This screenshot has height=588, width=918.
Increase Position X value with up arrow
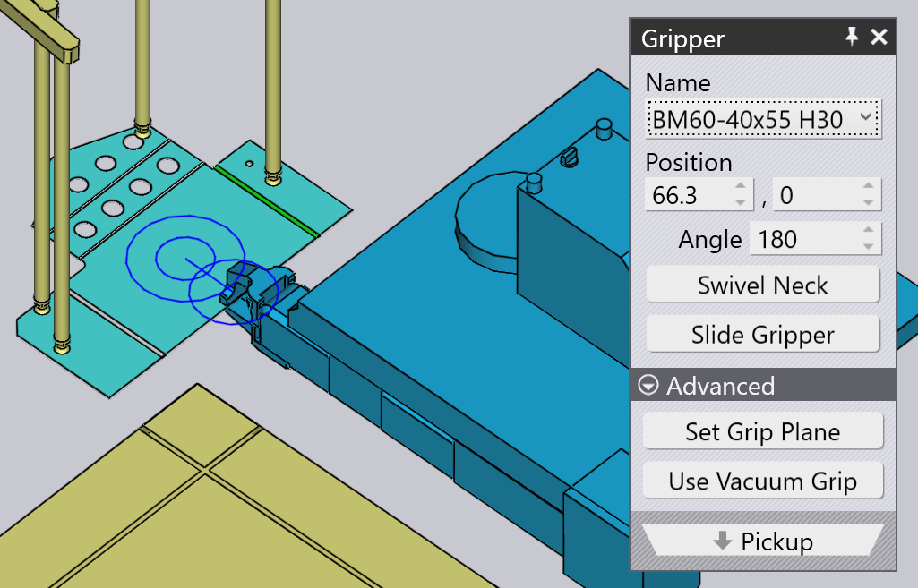click(x=741, y=186)
